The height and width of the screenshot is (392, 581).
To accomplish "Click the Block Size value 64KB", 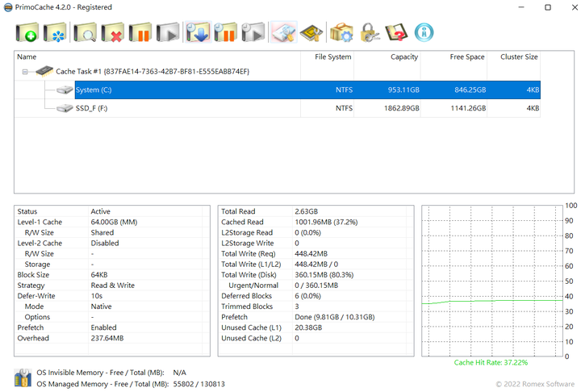I will point(99,274).
